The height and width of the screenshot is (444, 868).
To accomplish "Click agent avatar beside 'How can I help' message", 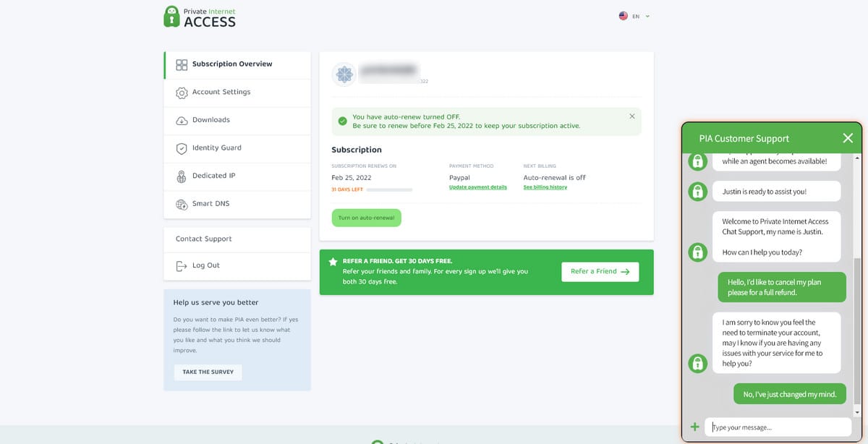I will click(x=697, y=252).
